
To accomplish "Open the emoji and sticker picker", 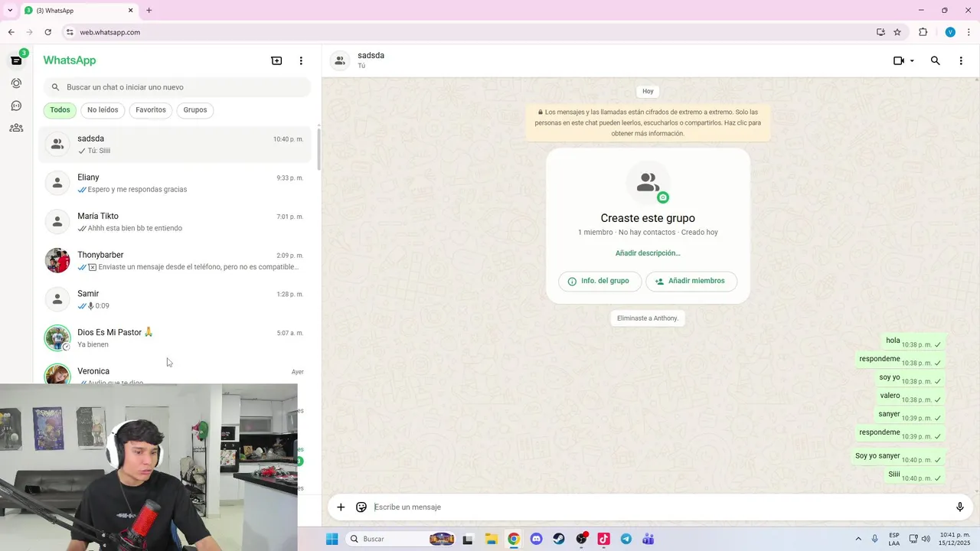I will click(361, 507).
